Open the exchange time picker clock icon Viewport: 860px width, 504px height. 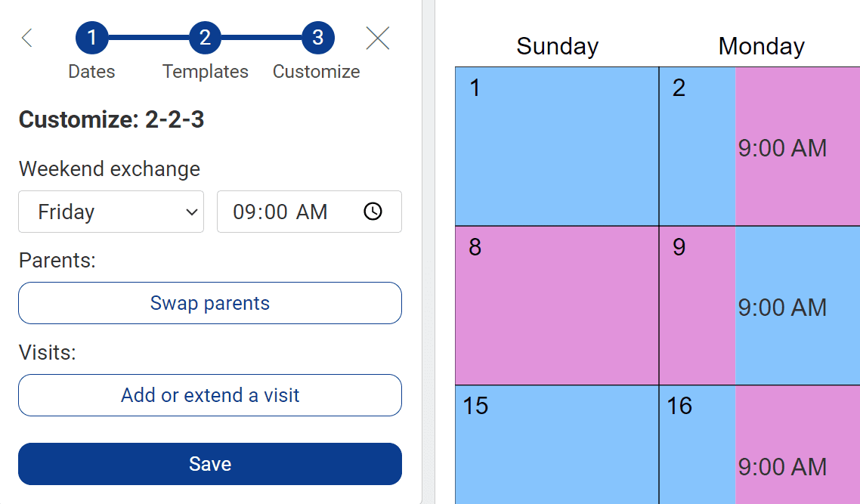372,212
